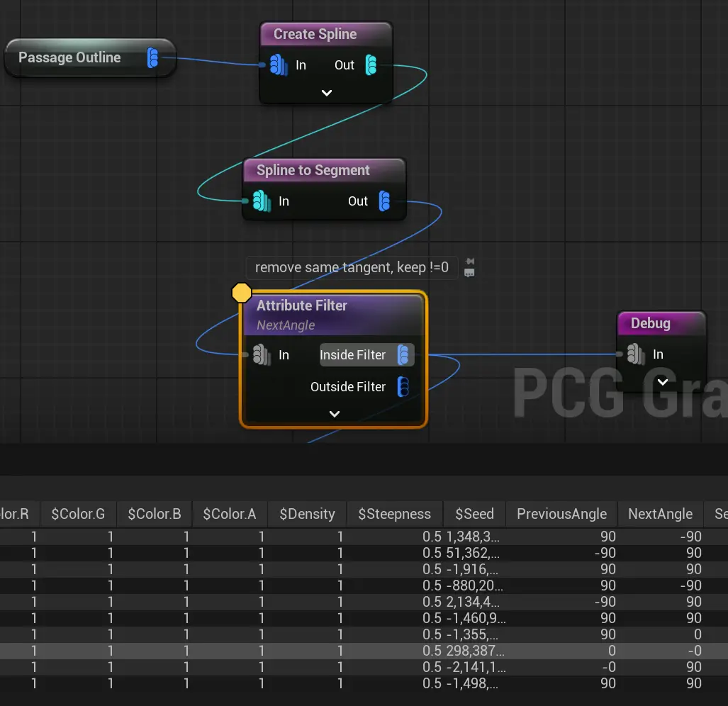Select the Debug node title
Image resolution: width=728 pixels, height=706 pixels.
[650, 323]
